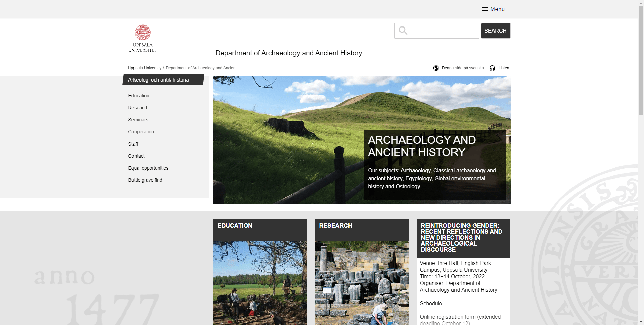This screenshot has width=644, height=325.
Task: Click the Uppsala Universitet logo
Action: [x=143, y=38]
